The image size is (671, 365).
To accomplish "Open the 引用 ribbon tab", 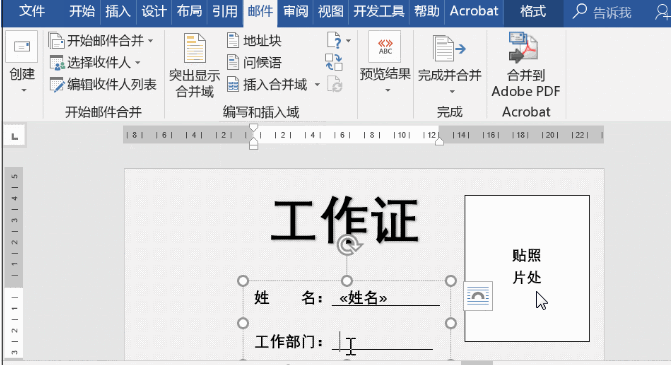I will coord(225,11).
